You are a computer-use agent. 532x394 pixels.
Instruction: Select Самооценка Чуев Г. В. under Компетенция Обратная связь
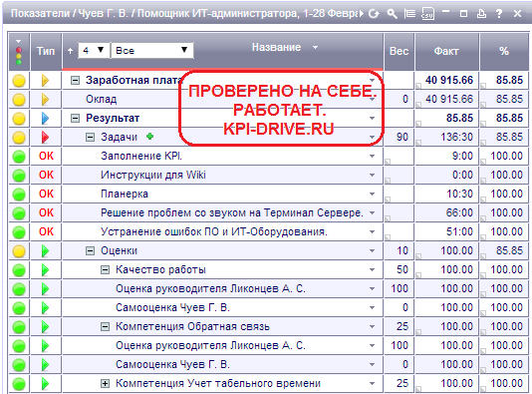(172, 364)
